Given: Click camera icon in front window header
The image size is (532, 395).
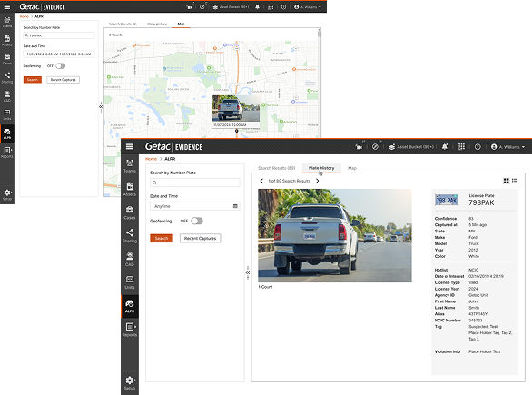Looking at the screenshot, I should pyautogui.click(x=359, y=147).
